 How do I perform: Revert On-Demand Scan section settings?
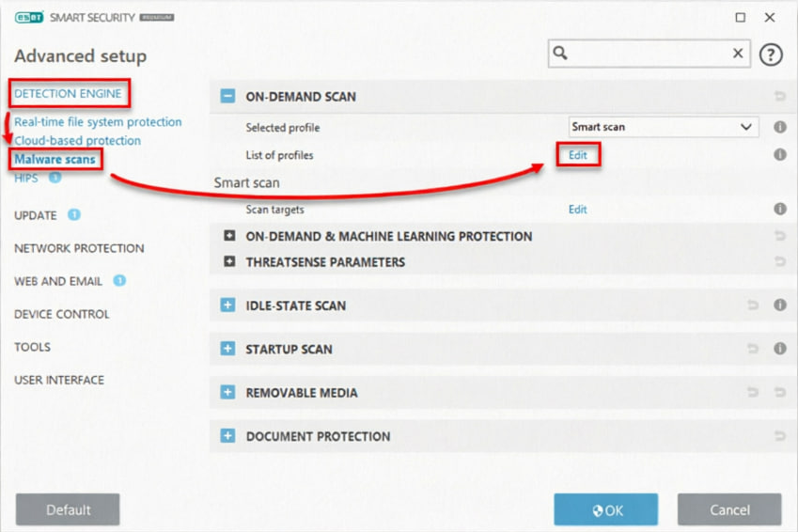click(x=780, y=96)
